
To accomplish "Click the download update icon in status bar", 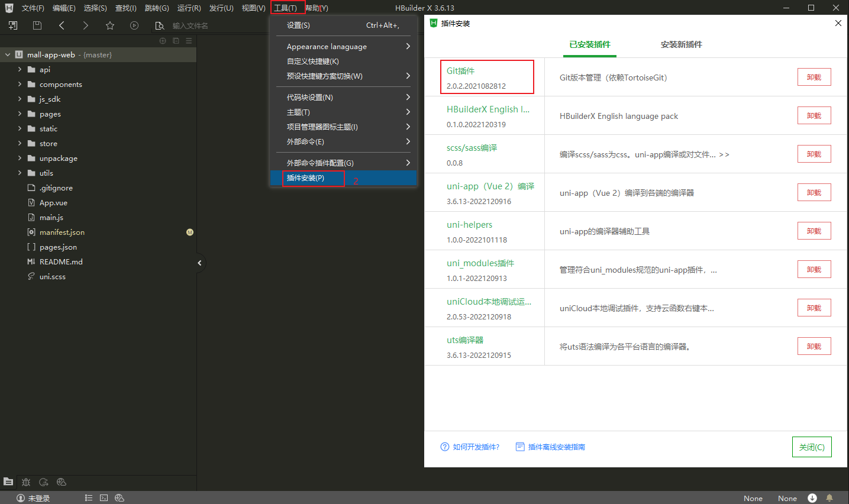I will point(812,498).
